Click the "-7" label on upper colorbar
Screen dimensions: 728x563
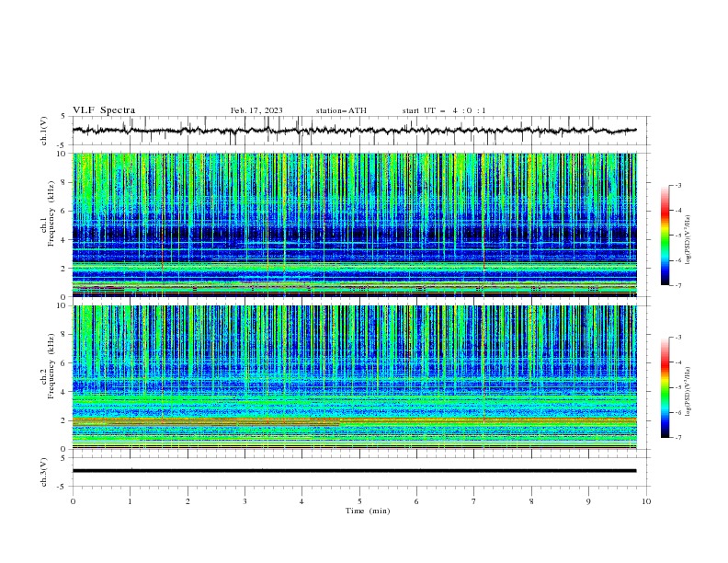tap(677, 285)
